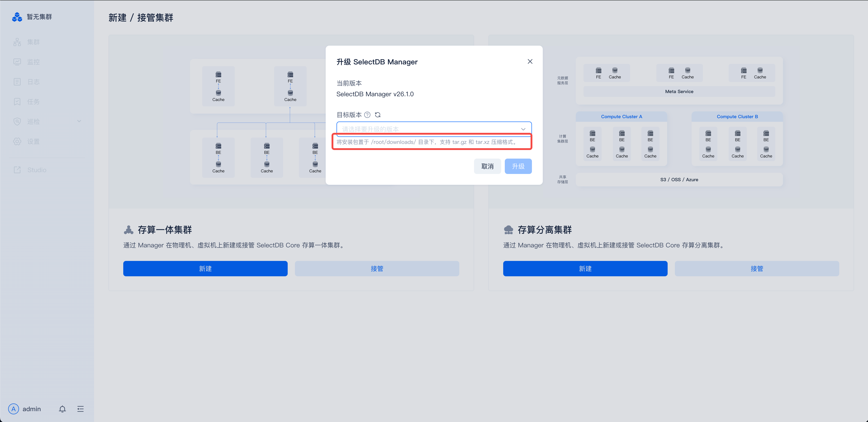Screen dimensions: 868x422
Task: Click the 存算一体集群 heading
Action: coord(165,230)
